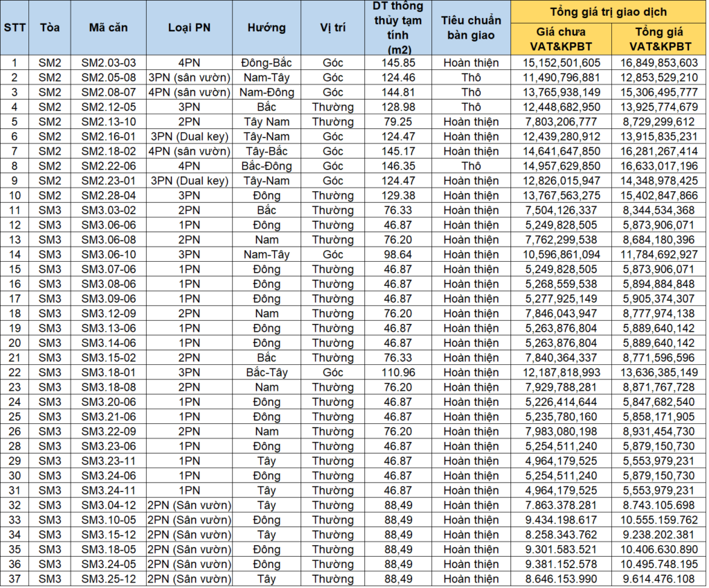The image size is (709, 588).
Task: Click apartment code SM2.16-01
Action: [x=108, y=136]
